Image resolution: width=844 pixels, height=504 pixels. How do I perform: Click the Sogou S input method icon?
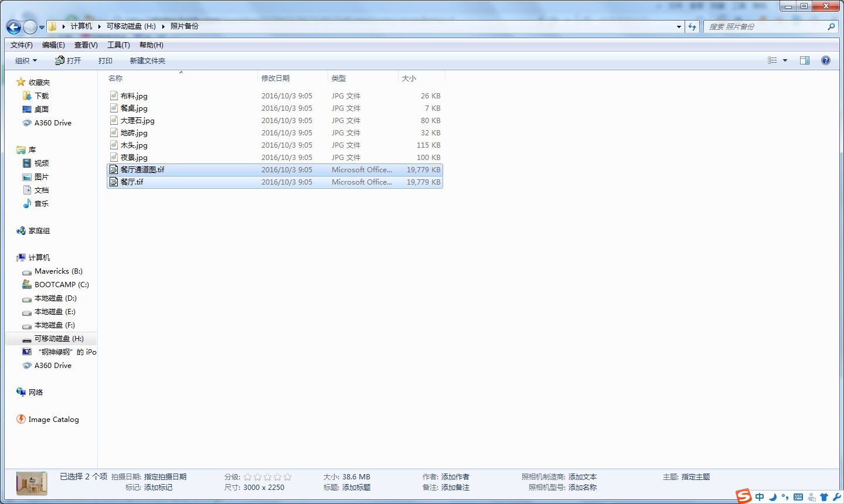744,496
